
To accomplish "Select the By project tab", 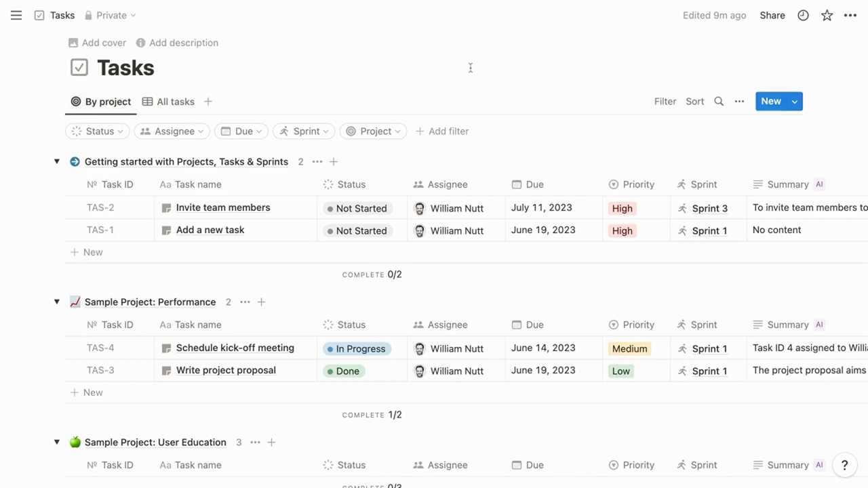I will click(100, 101).
